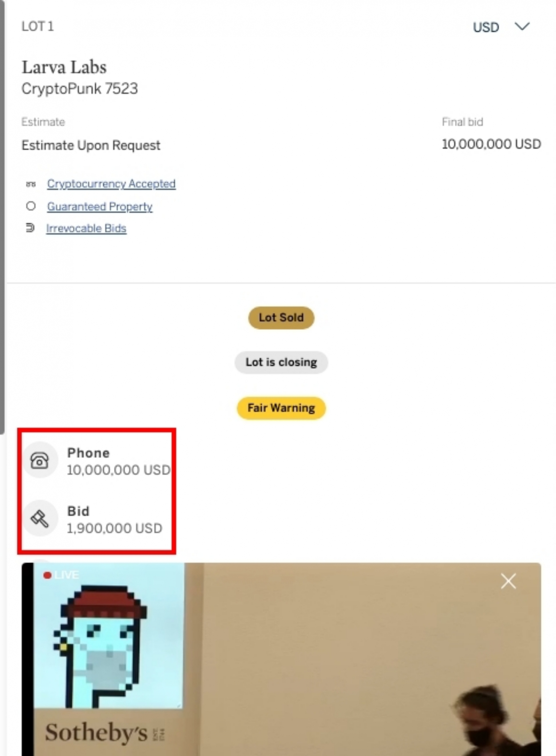
Task: Select the CryptoPunk 7523 lot title
Action: [x=80, y=89]
